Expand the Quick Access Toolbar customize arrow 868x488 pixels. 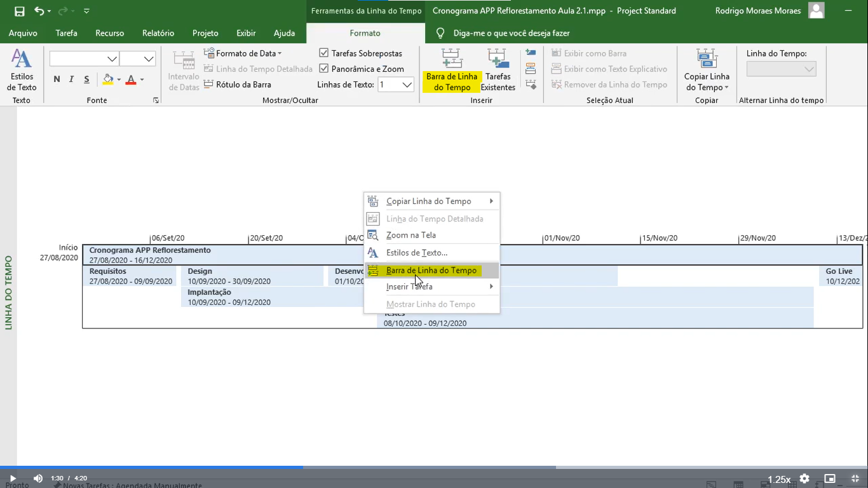(x=86, y=11)
